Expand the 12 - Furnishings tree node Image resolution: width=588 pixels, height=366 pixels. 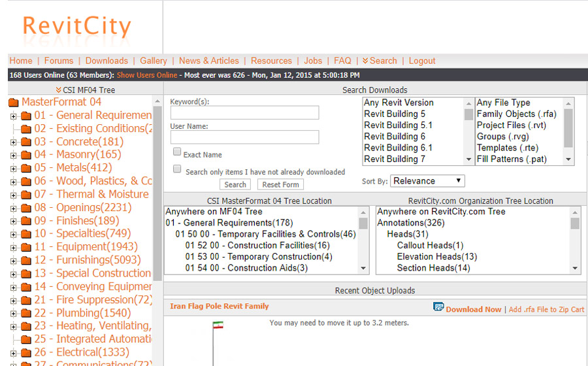13,261
